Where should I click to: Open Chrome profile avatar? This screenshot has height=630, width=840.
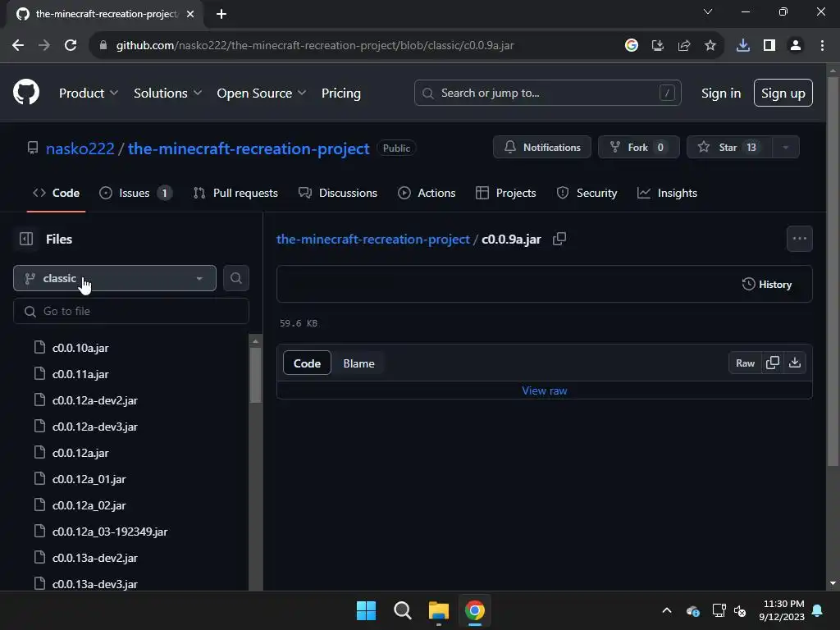[796, 46]
